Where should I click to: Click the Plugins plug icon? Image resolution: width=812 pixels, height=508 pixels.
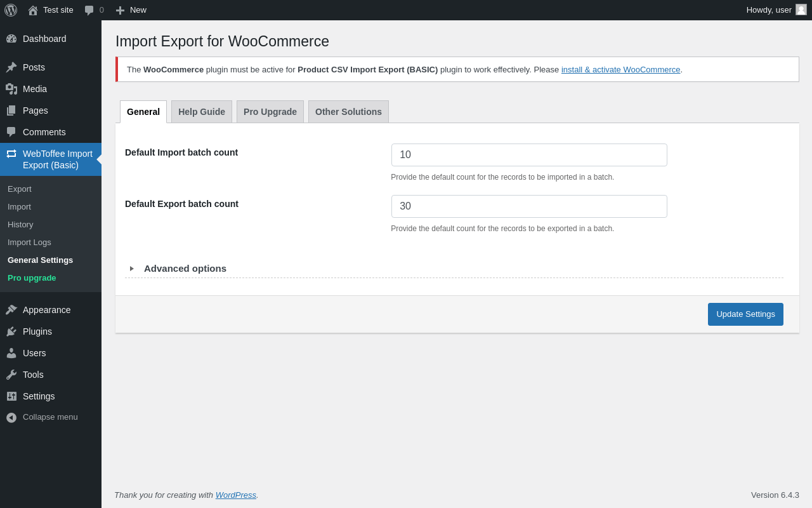pos(11,331)
